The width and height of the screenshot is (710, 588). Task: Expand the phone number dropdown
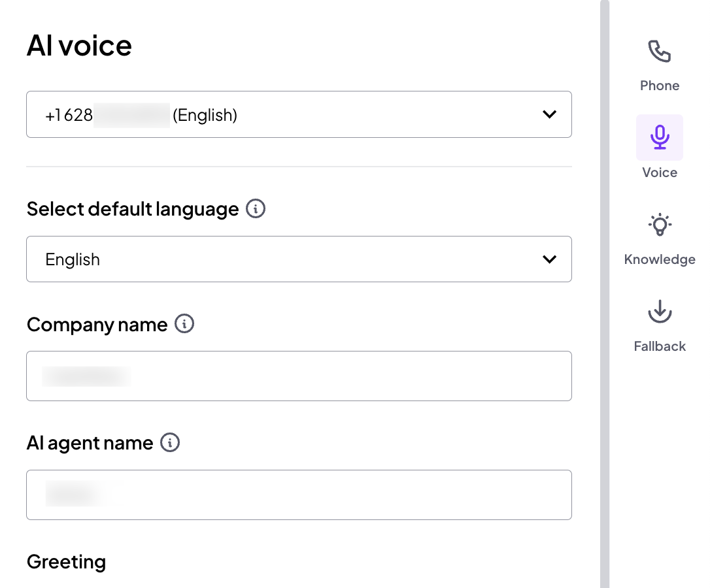299,114
